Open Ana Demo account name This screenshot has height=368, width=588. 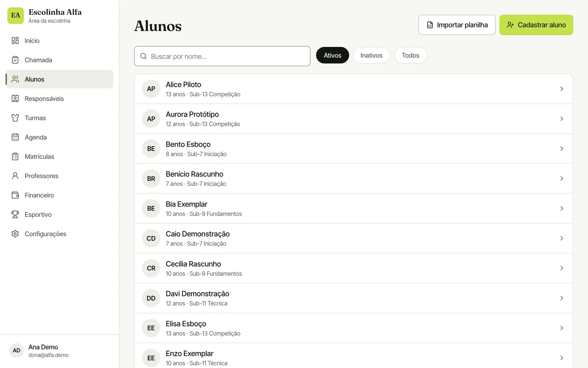click(43, 347)
